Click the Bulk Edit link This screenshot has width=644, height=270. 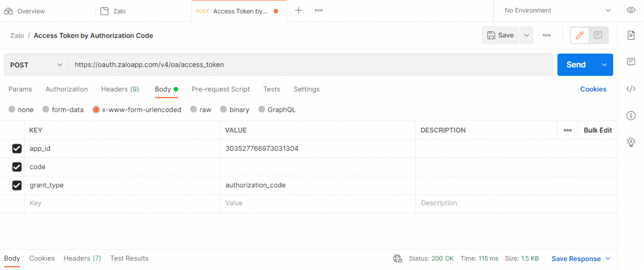click(597, 130)
